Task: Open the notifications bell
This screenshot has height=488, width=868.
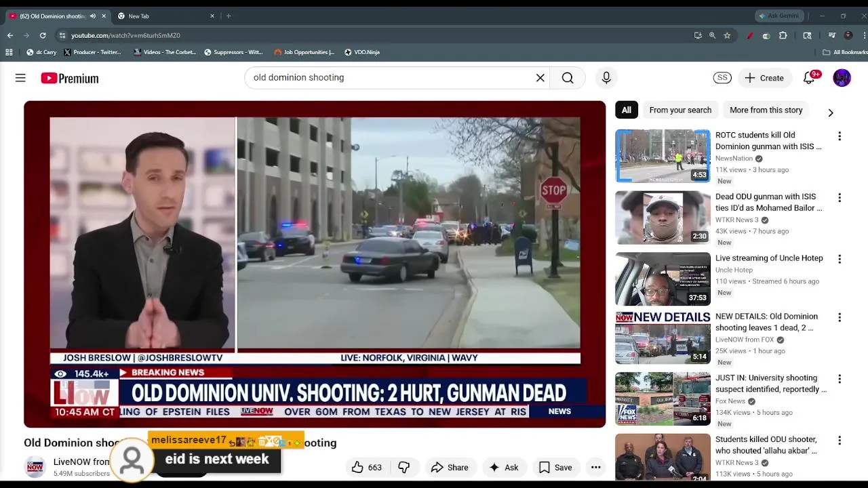Action: click(810, 78)
